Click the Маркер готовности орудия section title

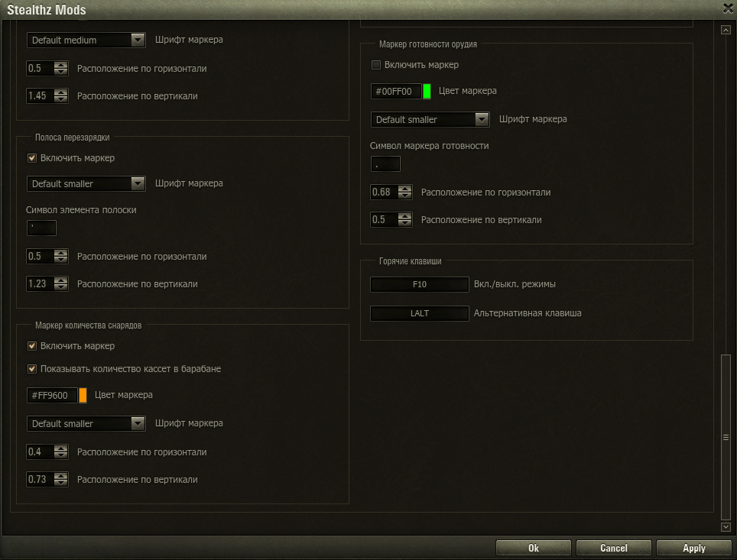click(x=427, y=44)
